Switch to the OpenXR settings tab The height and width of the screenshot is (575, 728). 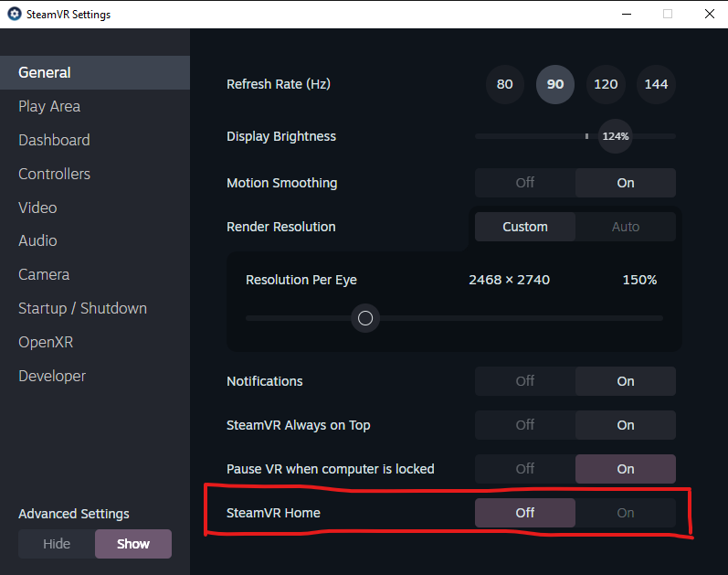(x=46, y=342)
